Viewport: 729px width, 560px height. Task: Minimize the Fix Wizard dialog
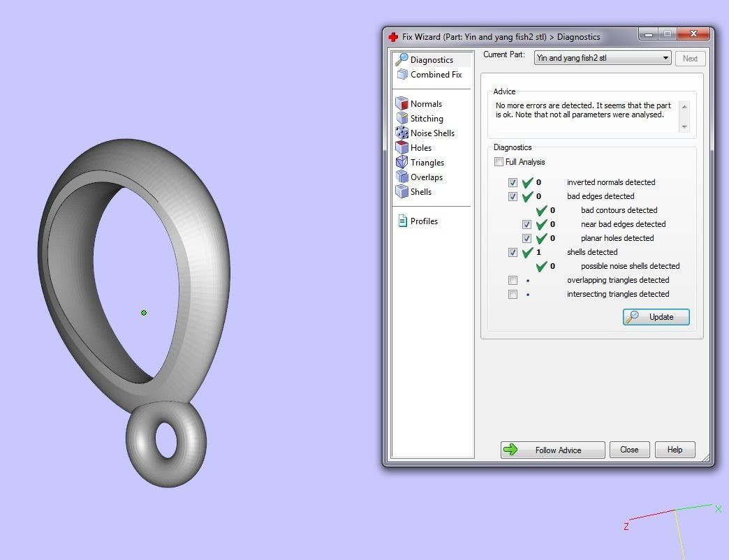(x=649, y=34)
